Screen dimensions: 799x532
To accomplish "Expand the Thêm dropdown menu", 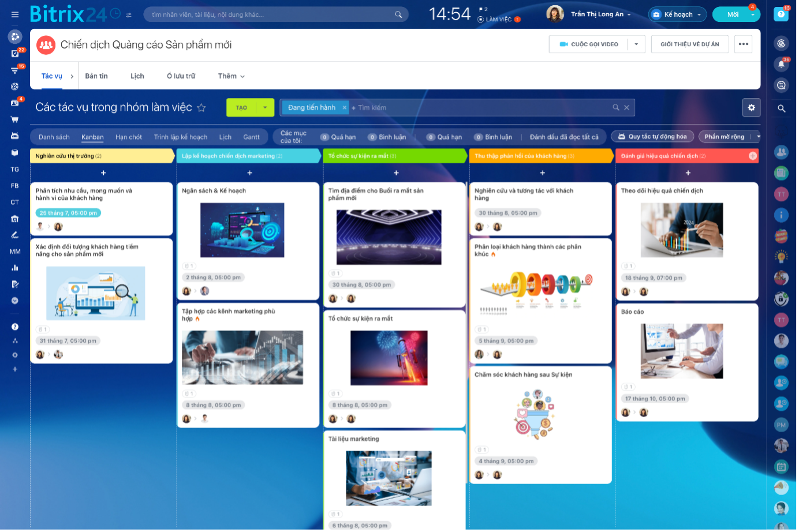I will [x=231, y=76].
